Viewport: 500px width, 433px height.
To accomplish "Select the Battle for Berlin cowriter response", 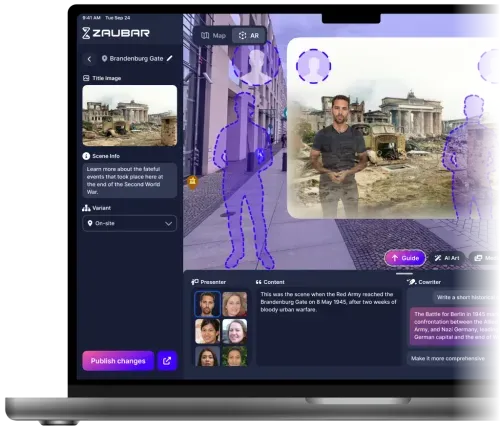I will point(454,326).
